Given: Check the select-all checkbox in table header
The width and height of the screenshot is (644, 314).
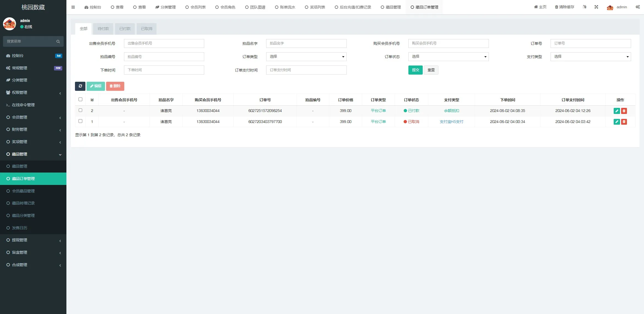Looking at the screenshot, I should (x=80, y=99).
